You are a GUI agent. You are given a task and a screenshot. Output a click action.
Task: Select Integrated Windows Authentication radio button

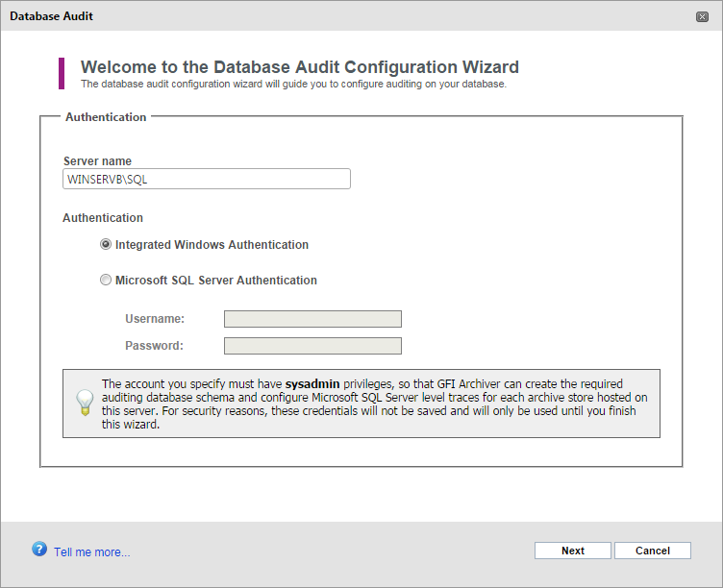106,244
